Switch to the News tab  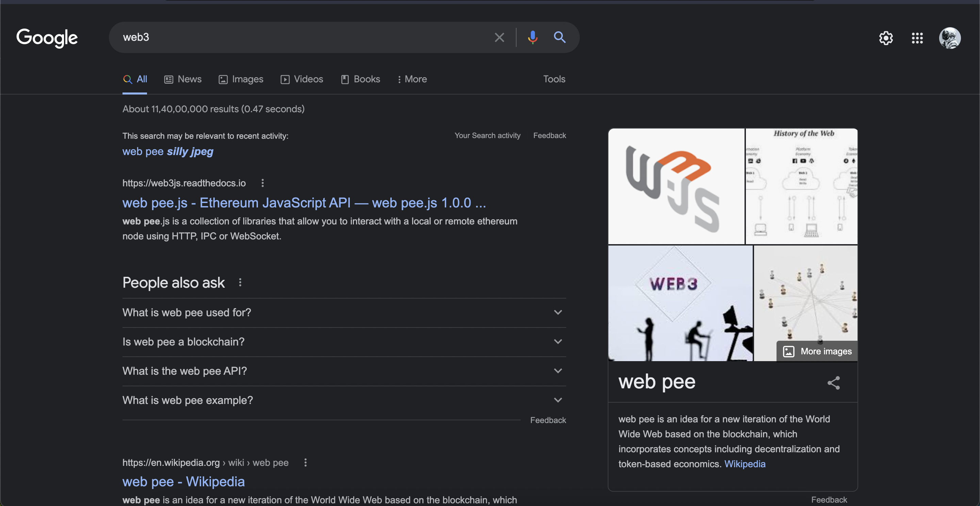point(183,79)
